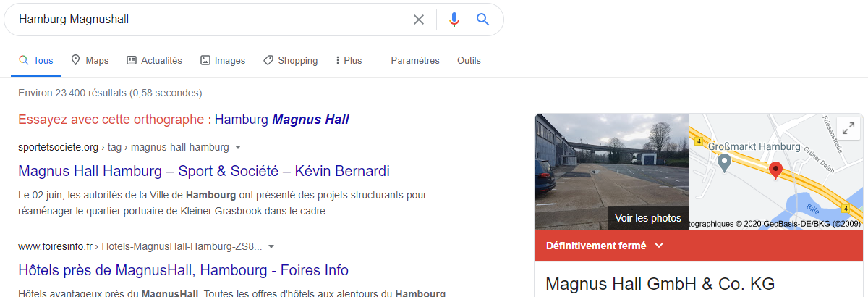Expand the map with the fullscreen icon
This screenshot has width=868, height=297.
pyautogui.click(x=847, y=128)
